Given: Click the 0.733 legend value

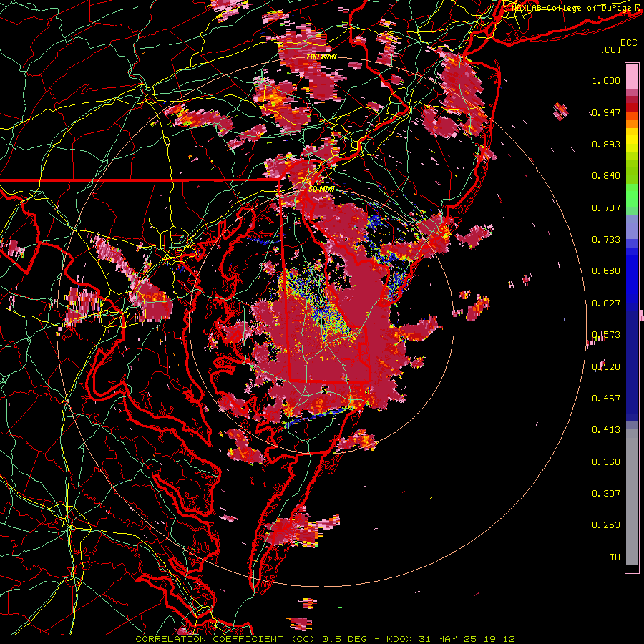Looking at the screenshot, I should click(606, 240).
